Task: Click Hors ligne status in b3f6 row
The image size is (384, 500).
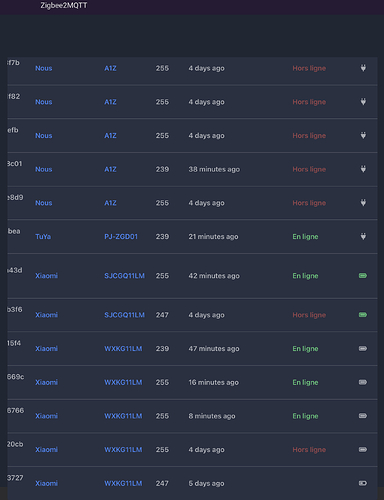Action: pyautogui.click(x=309, y=315)
